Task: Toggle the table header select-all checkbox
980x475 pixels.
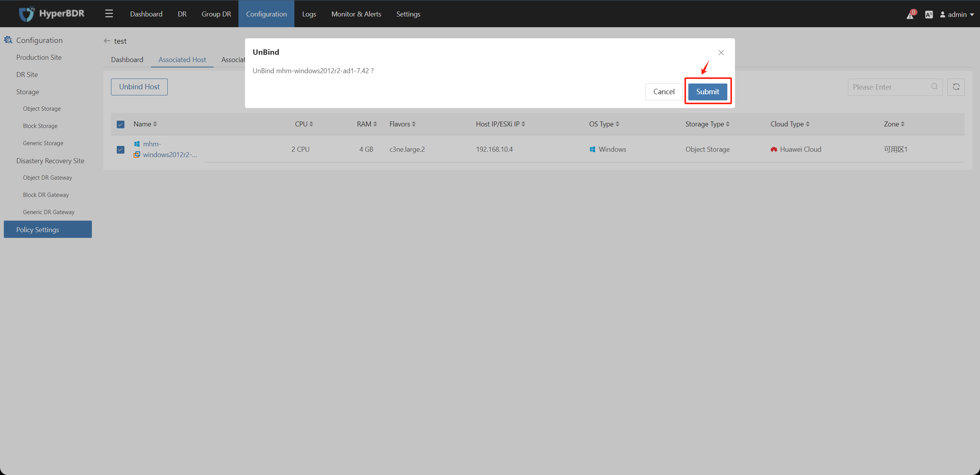Action: click(x=121, y=124)
